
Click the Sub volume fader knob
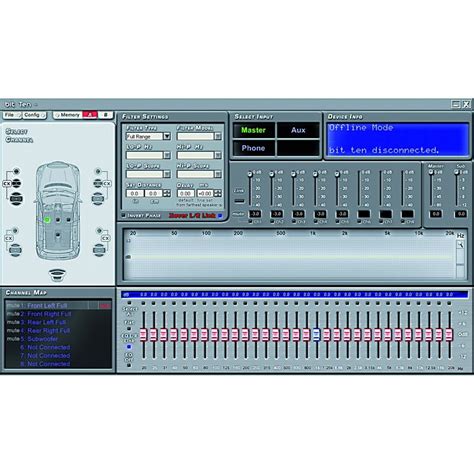456,172
